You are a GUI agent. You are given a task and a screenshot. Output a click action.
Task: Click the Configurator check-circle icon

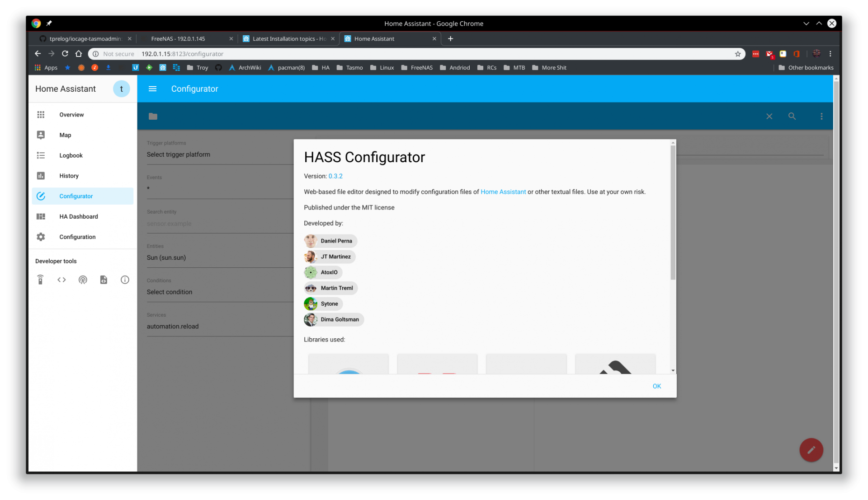[x=41, y=196]
